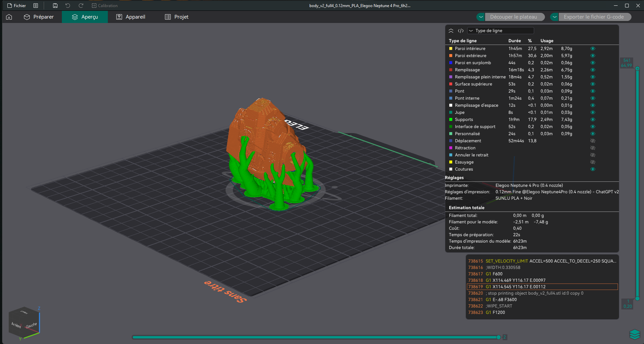Toggle visibility of Paroi extérieure
The width and height of the screenshot is (644, 344).
tap(593, 56)
